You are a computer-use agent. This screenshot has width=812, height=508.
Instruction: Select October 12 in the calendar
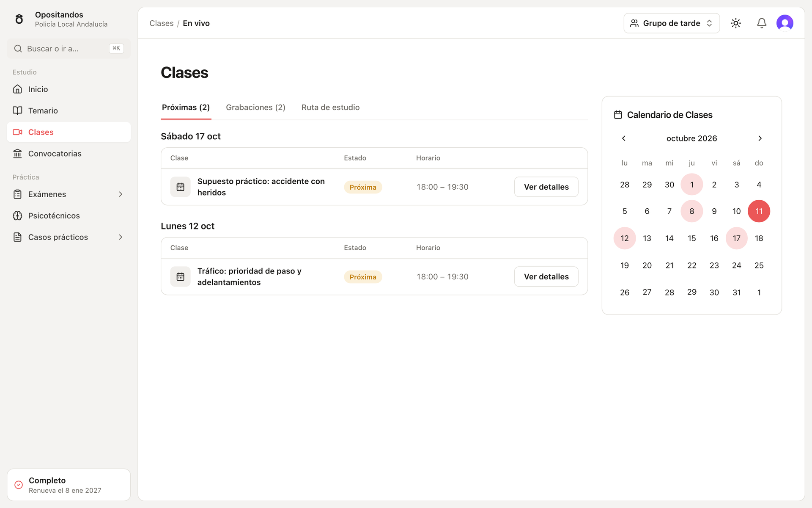click(625, 238)
